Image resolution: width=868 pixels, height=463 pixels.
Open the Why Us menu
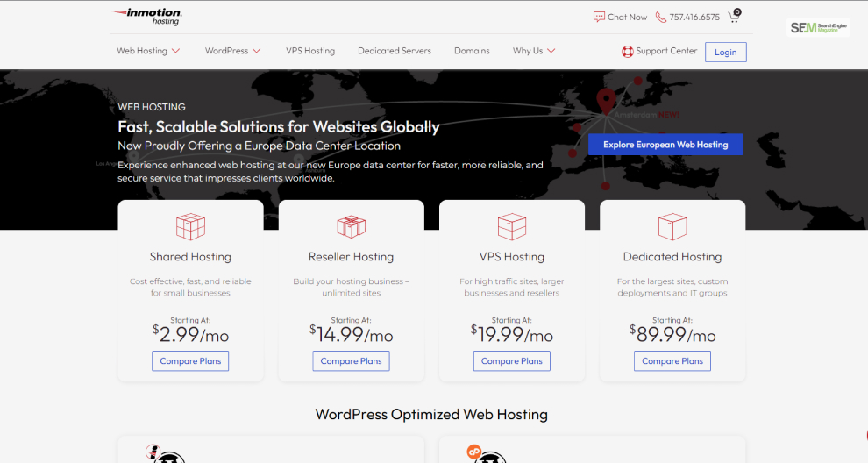(x=528, y=50)
